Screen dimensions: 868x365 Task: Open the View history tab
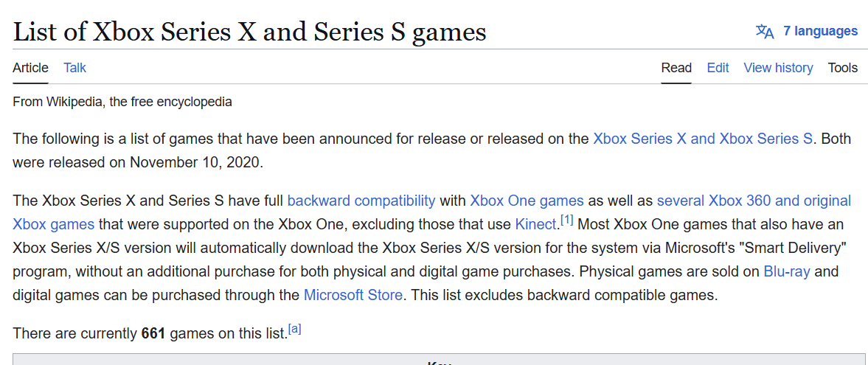778,68
